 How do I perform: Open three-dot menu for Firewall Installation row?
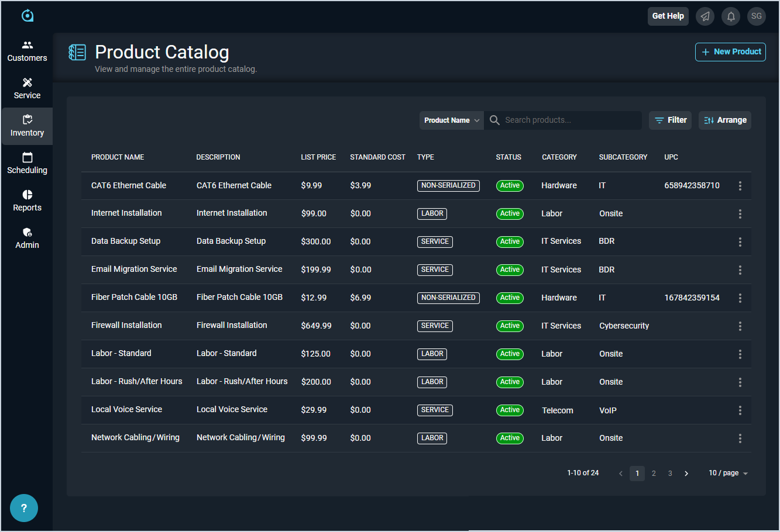[740, 326]
